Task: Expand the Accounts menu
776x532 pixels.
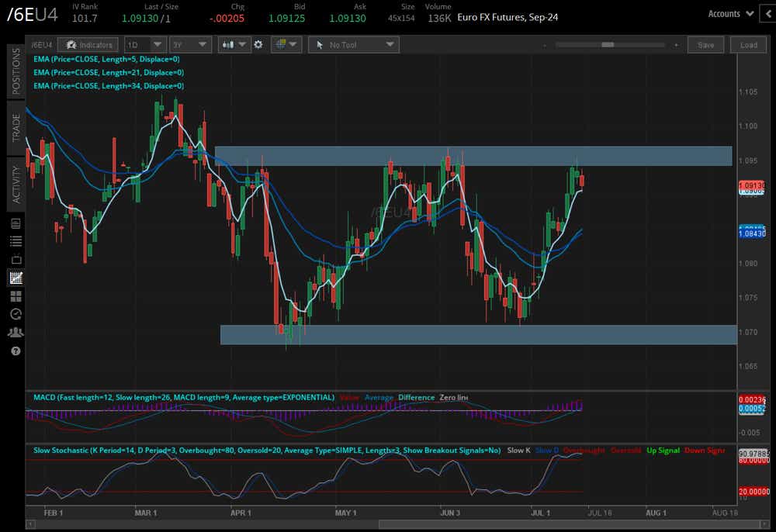Action: (x=731, y=13)
